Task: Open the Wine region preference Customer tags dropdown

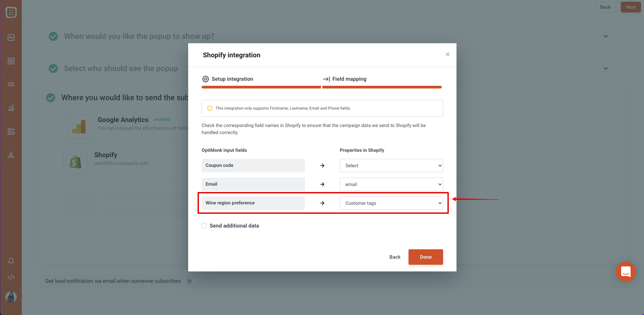Action: tap(391, 203)
